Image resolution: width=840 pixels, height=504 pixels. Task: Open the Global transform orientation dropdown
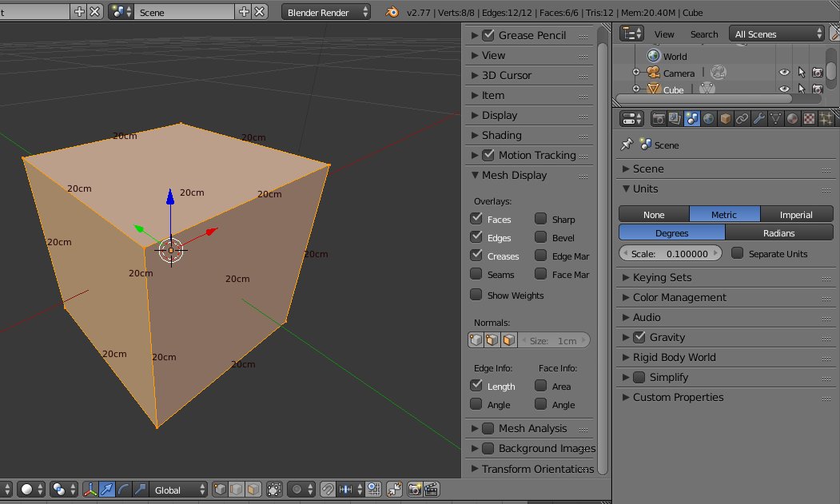pos(179,490)
